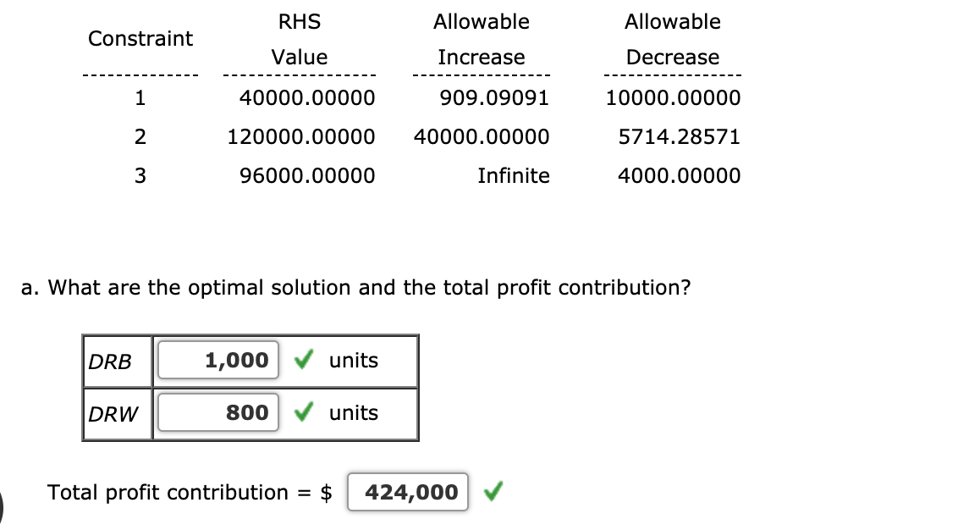980x530 pixels.
Task: Select constraint row 2
Action: 140,136
